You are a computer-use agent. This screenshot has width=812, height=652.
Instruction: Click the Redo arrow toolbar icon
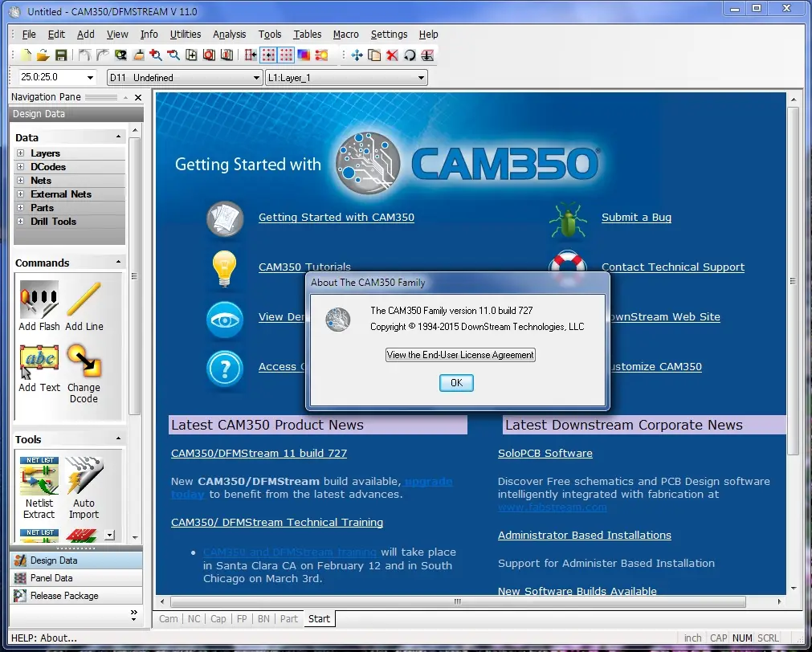coord(103,55)
